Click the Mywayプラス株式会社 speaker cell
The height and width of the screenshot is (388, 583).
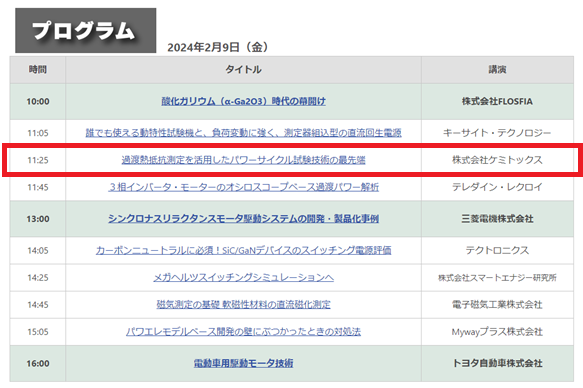497,332
